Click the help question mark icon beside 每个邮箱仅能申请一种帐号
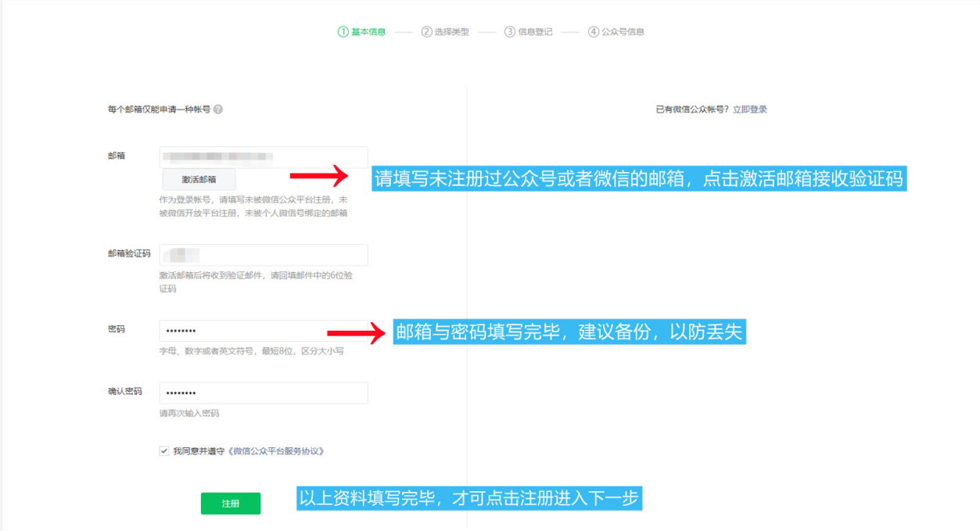The image size is (980, 531). click(218, 109)
